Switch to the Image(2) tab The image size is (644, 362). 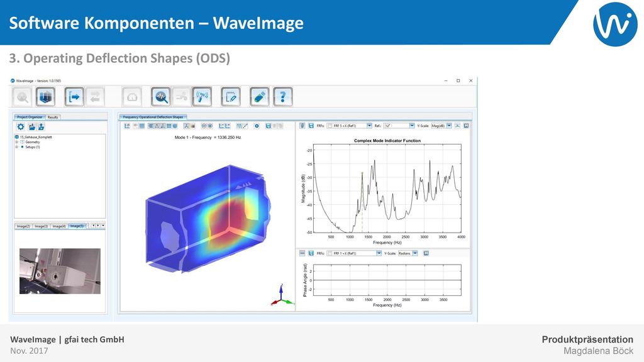(x=23, y=226)
